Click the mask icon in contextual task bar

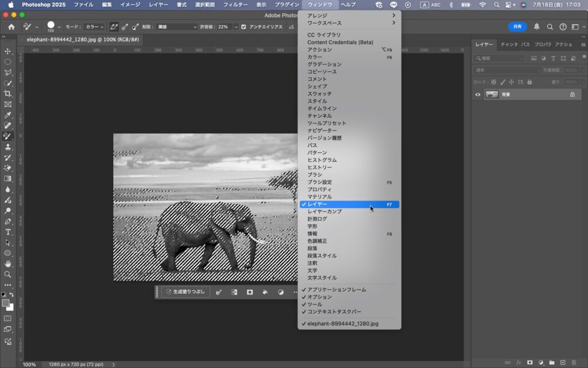click(250, 292)
